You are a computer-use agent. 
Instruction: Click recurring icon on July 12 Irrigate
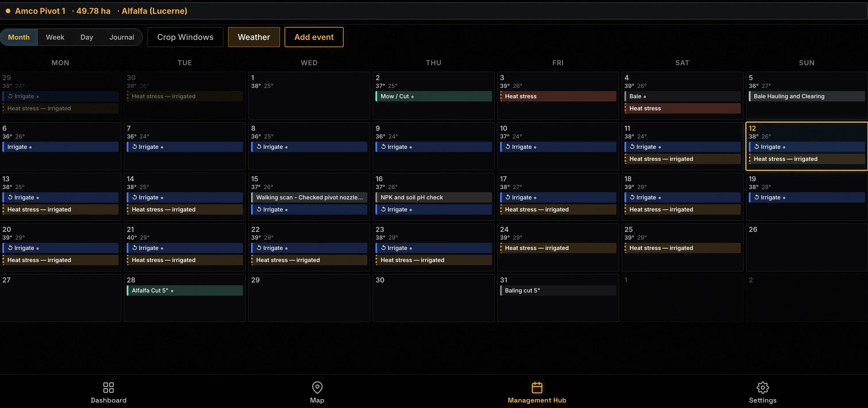(756, 147)
